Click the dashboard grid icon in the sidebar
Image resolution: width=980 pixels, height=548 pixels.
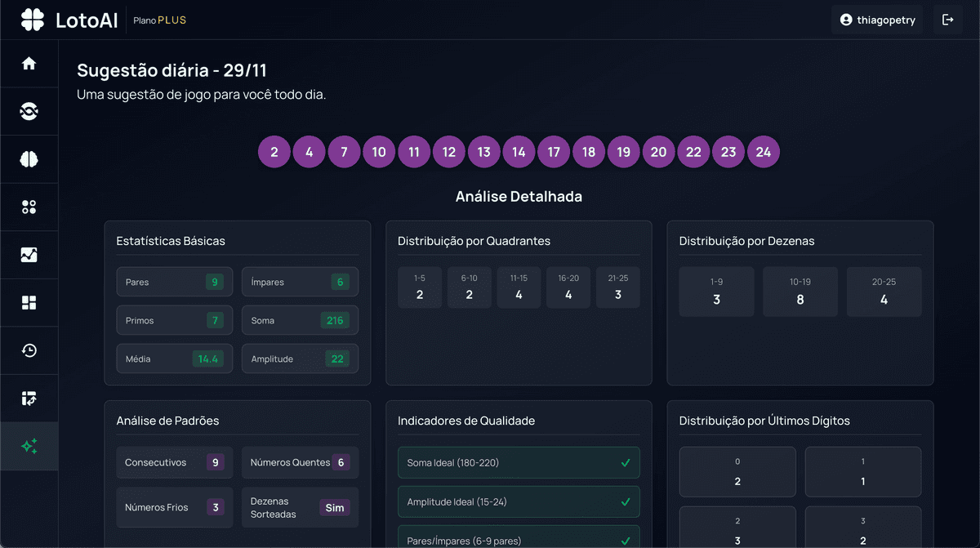(29, 303)
